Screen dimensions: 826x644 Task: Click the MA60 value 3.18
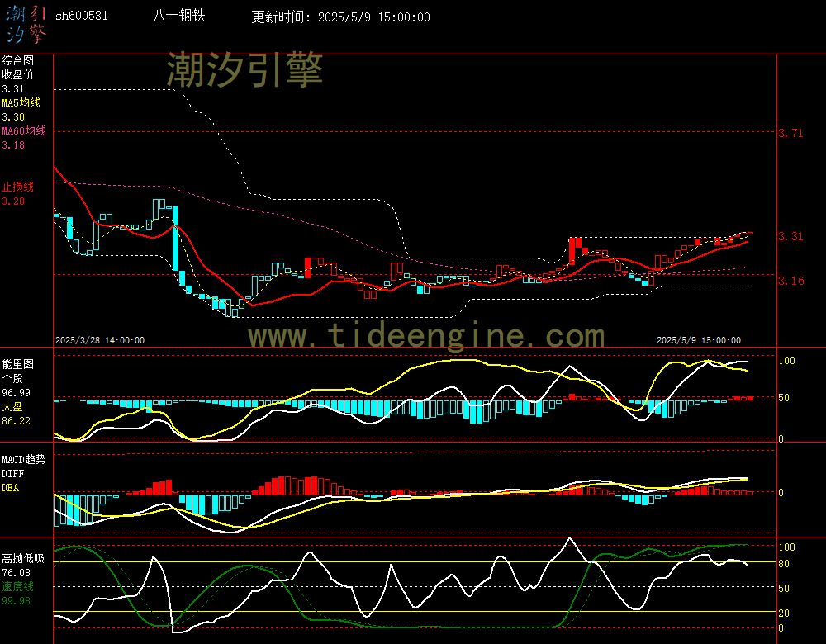13,144
